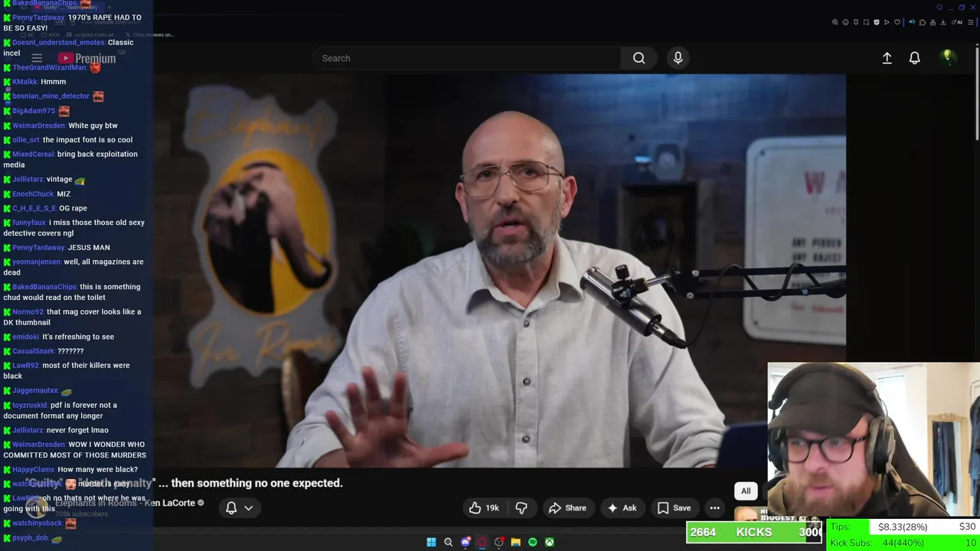Viewport: 980px width, 551px height.
Task: Open browser easy setup sliders icon
Action: 970,22
